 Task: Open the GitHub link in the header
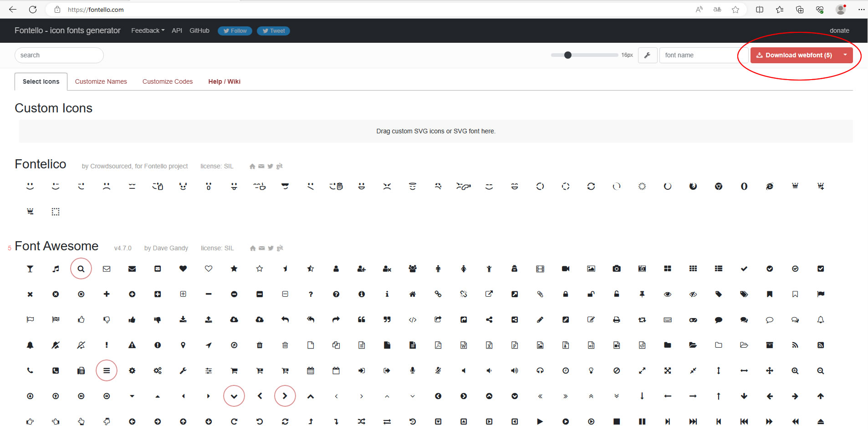pyautogui.click(x=199, y=30)
